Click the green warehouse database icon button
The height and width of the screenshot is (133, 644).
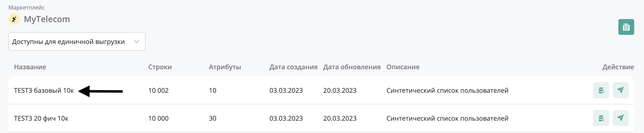coord(626,27)
